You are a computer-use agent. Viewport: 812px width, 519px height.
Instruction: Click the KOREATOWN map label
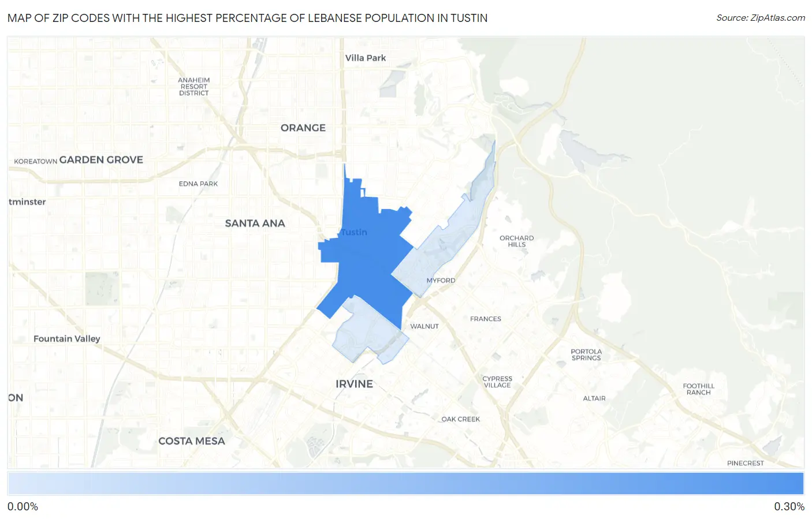pos(36,162)
